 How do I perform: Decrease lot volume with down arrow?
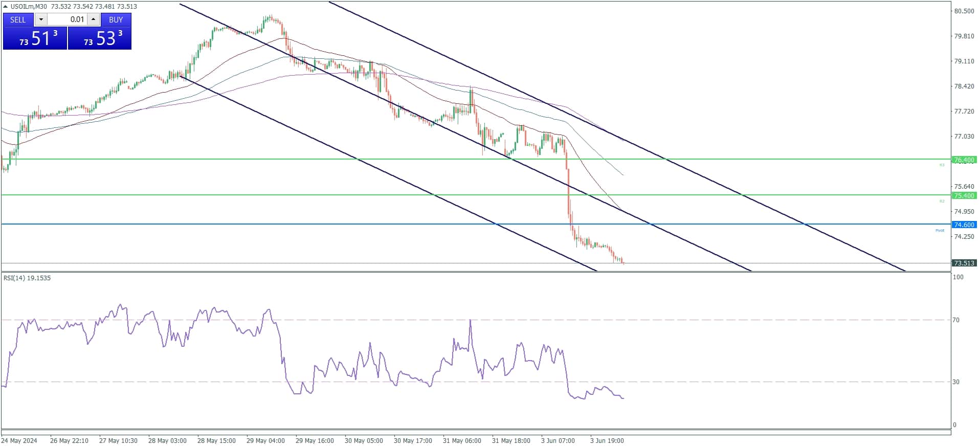click(41, 19)
